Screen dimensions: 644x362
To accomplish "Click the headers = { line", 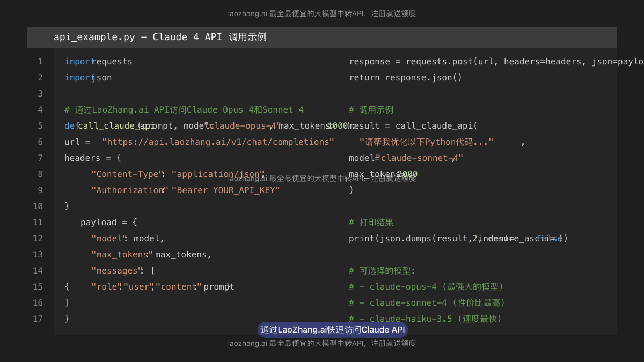I will [x=93, y=158].
